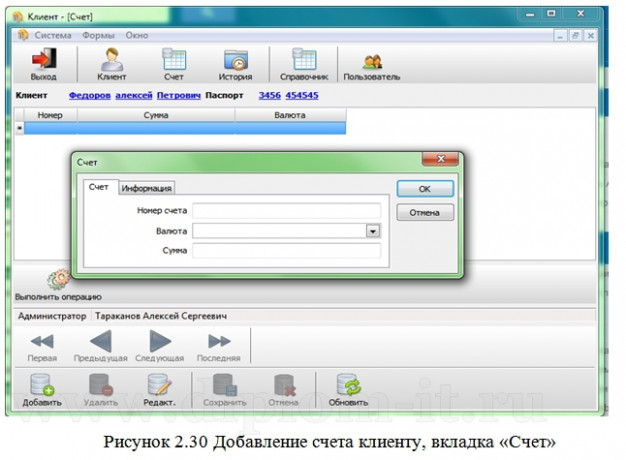626x460 pixels.
Task: Click the Отмена button in Счет dialog
Action: pos(425,212)
